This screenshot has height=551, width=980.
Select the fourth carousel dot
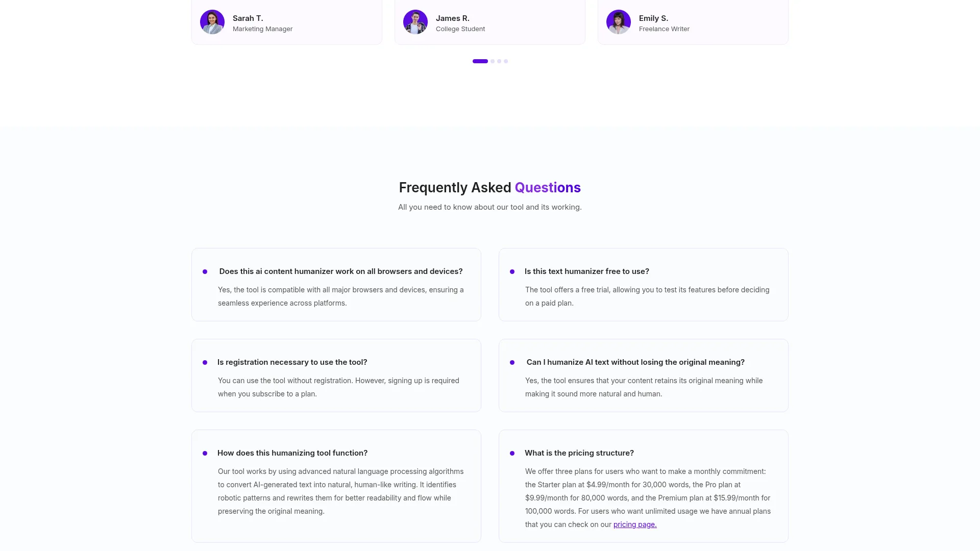pos(506,61)
